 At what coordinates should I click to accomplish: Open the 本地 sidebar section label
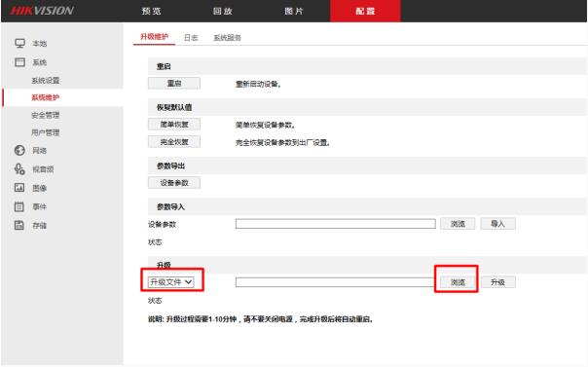[39, 44]
